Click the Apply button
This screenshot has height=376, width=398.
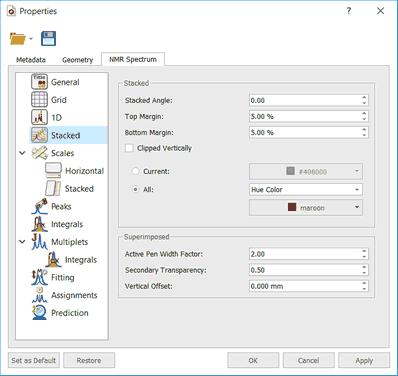point(364,360)
